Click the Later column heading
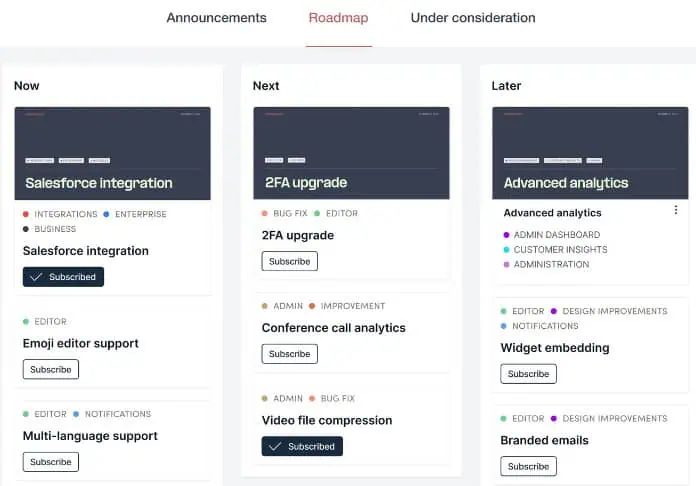This screenshot has height=486, width=696. [506, 86]
